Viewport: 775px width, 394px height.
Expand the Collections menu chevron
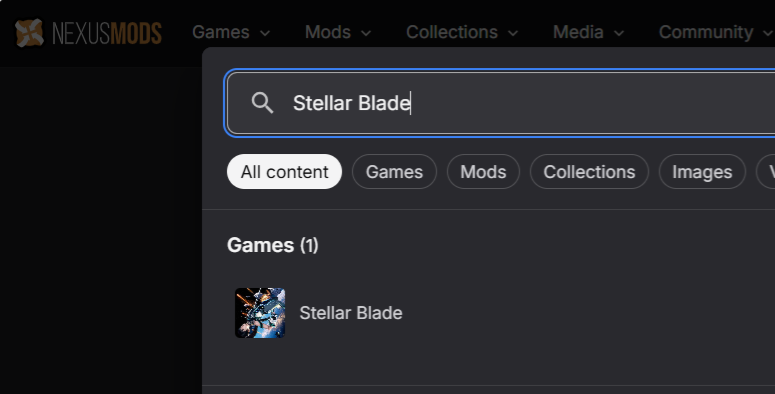pos(513,33)
